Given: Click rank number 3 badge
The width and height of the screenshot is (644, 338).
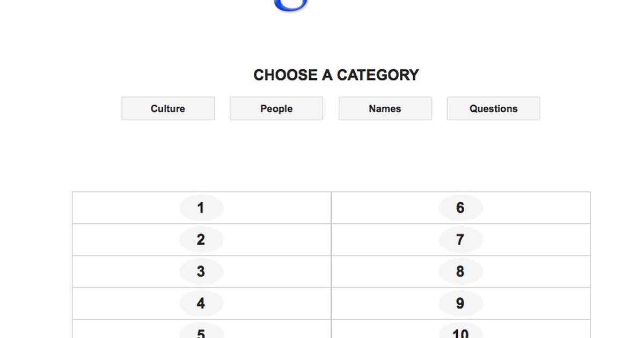Looking at the screenshot, I should click(x=201, y=271).
